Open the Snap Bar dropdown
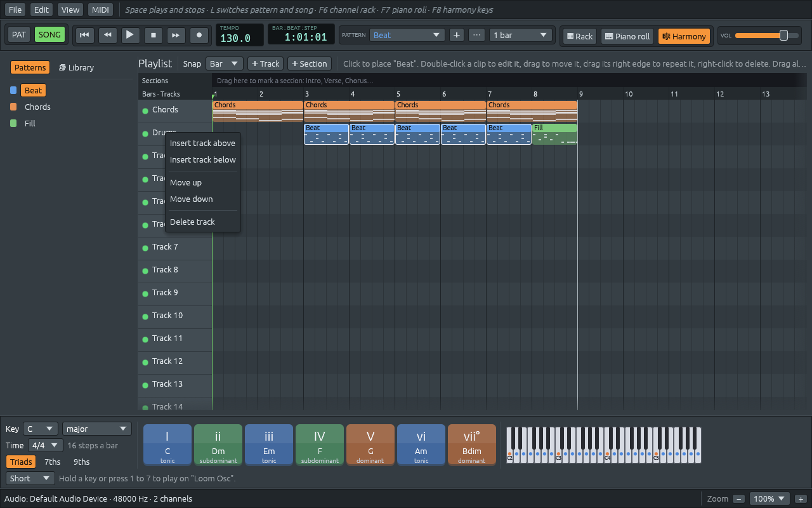 coord(225,63)
